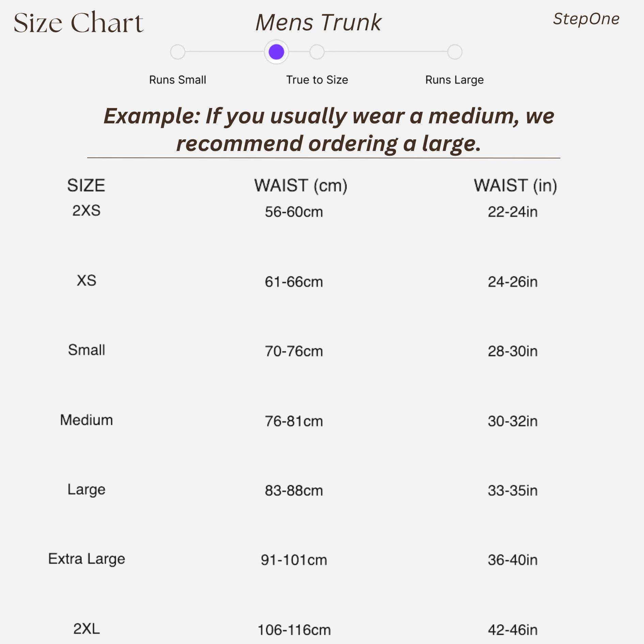Select the Extra Large size label

point(87,559)
